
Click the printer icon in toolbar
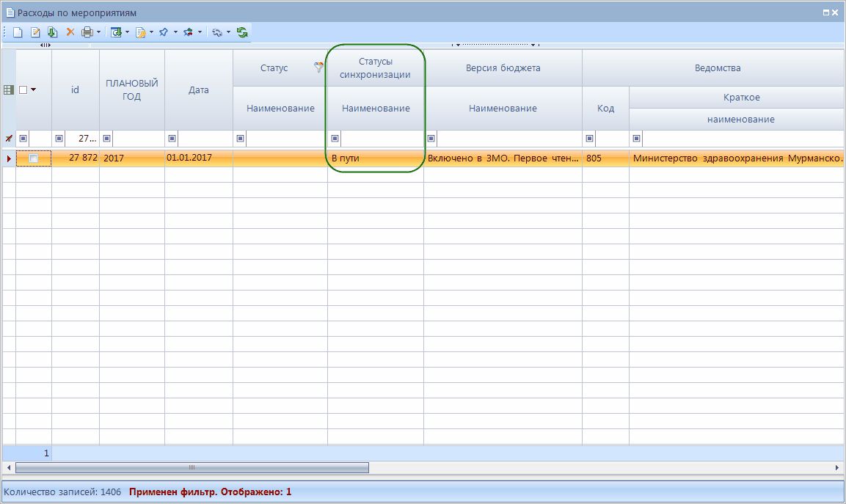[87, 32]
